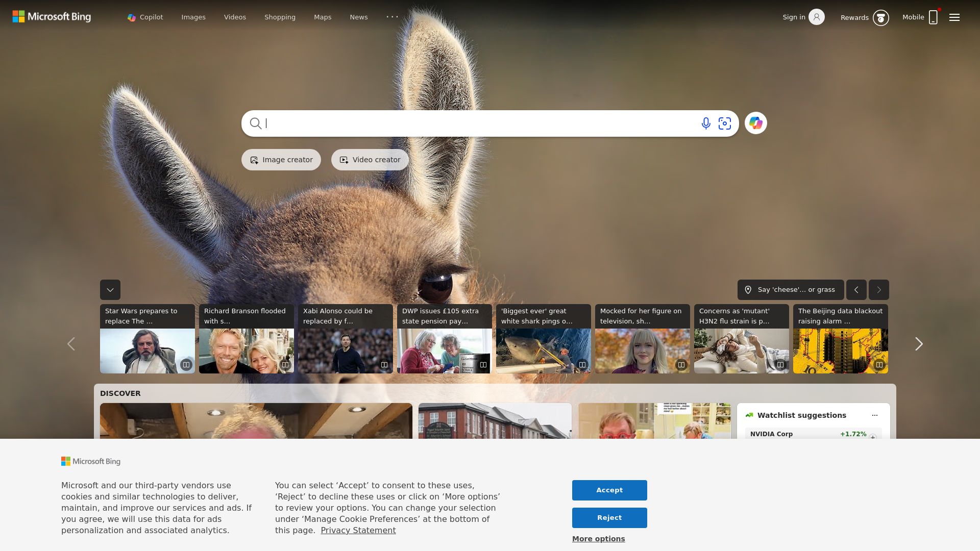Open the Maps section
980x551 pixels.
click(322, 17)
